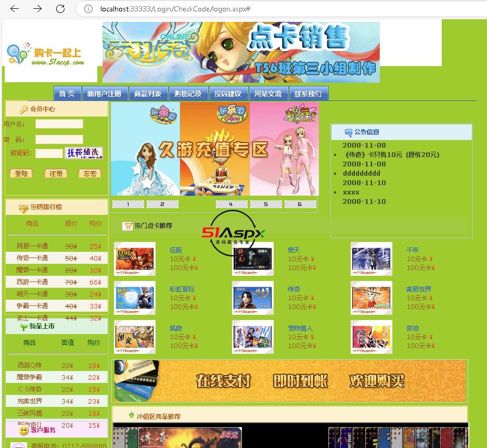This screenshot has height=448, width=487.
Task: Click the 热门点卡推荐 shopping cart icon
Action: (x=127, y=226)
